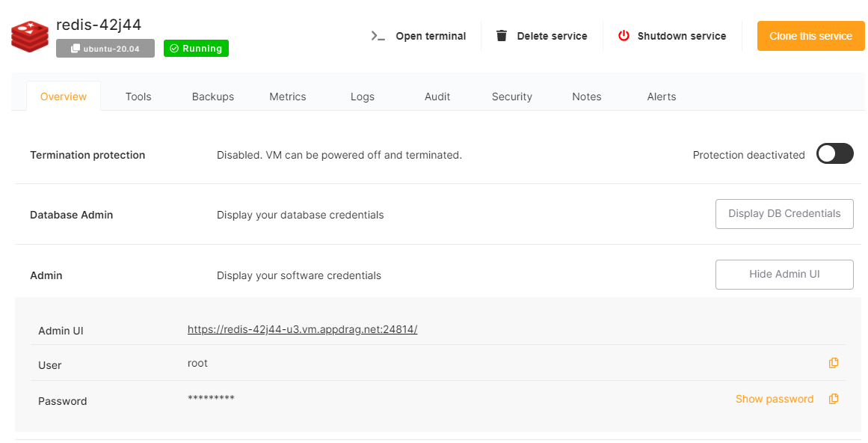This screenshot has height=443, width=868.
Task: Open terminal via the prompt icon
Action: [x=378, y=36]
